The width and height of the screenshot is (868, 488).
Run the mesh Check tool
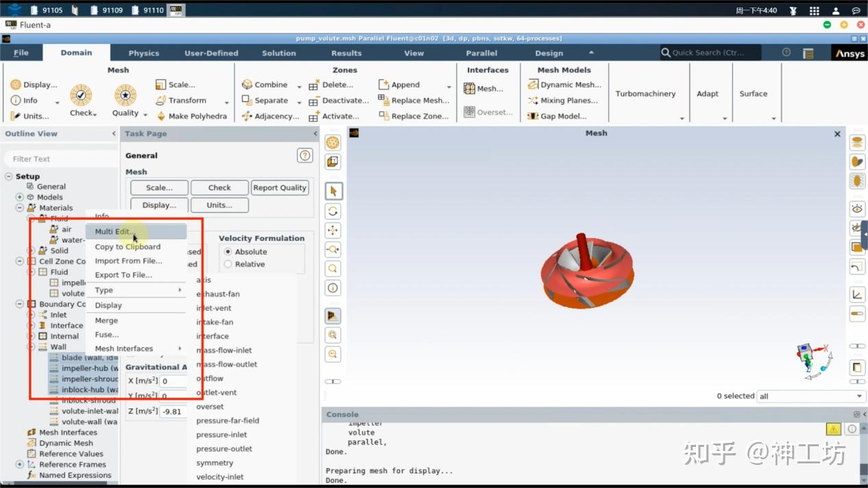point(81,101)
